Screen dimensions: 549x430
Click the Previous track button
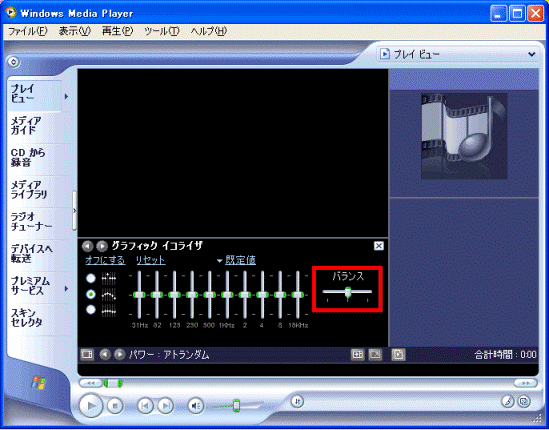coord(145,406)
